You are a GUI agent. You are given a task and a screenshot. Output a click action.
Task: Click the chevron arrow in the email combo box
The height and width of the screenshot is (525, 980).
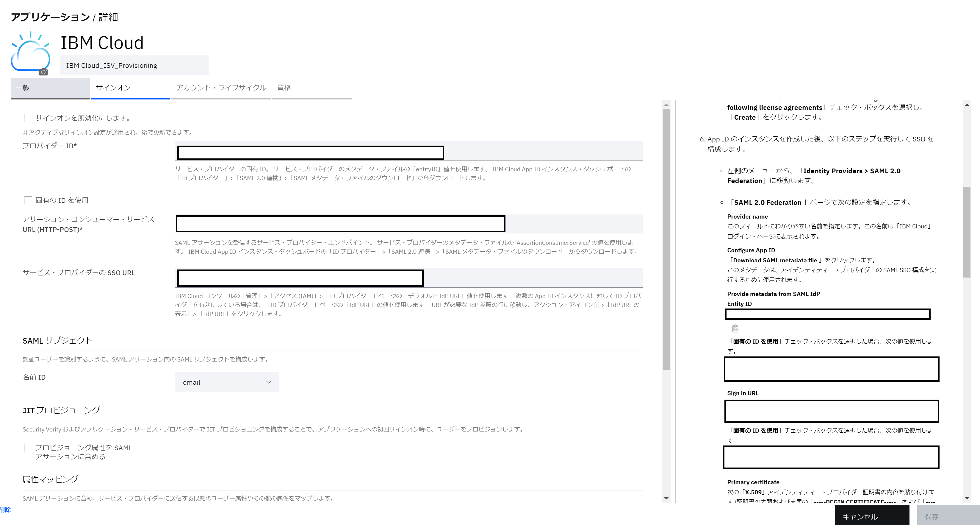point(269,382)
